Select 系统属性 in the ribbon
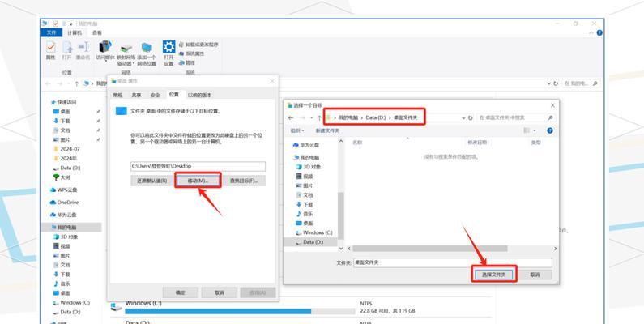The width and height of the screenshot is (644, 324). pos(191,53)
